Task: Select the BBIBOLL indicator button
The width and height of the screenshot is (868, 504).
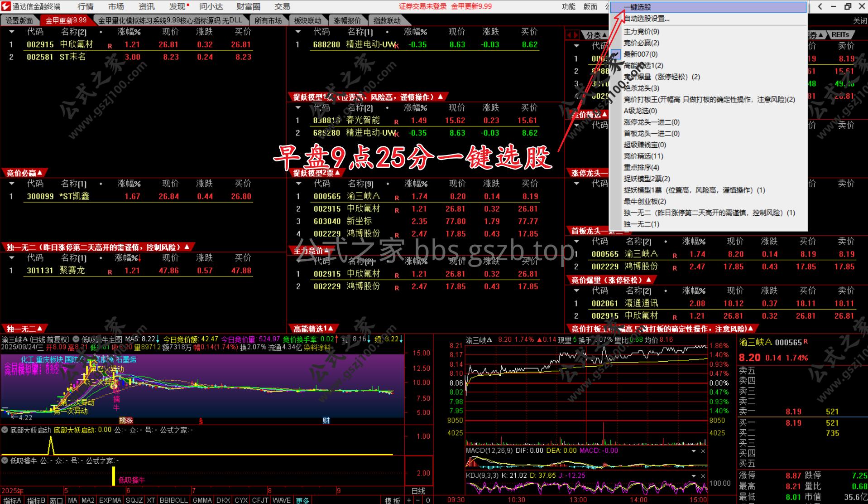Action: tap(173, 500)
